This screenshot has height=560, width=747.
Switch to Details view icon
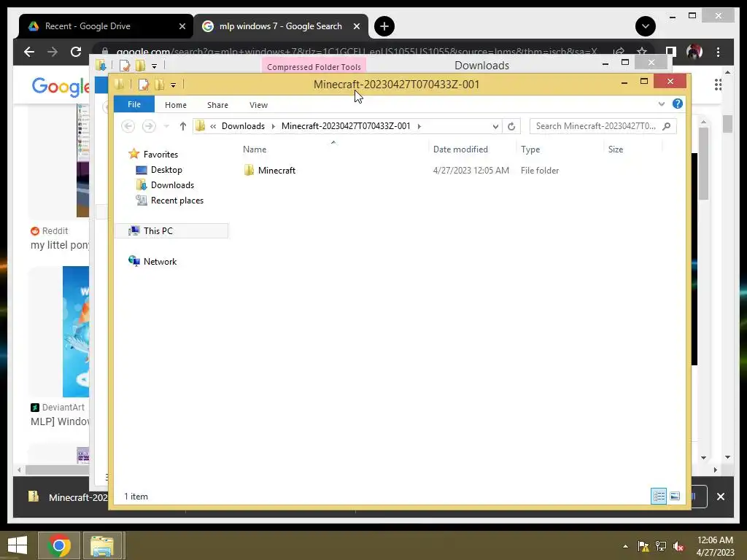pos(659,496)
